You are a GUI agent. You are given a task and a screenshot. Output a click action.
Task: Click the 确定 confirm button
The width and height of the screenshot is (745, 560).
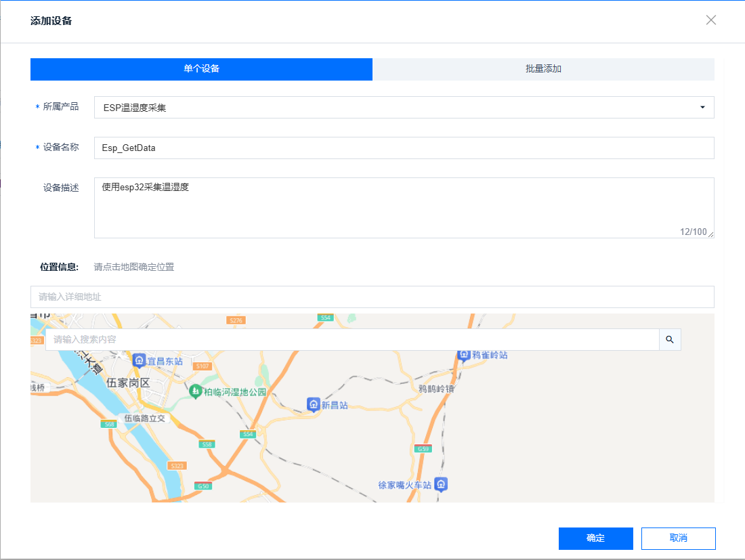595,538
